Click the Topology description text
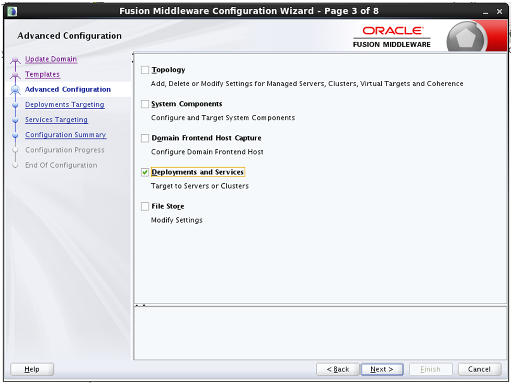The width and height of the screenshot is (512, 384). pos(307,84)
